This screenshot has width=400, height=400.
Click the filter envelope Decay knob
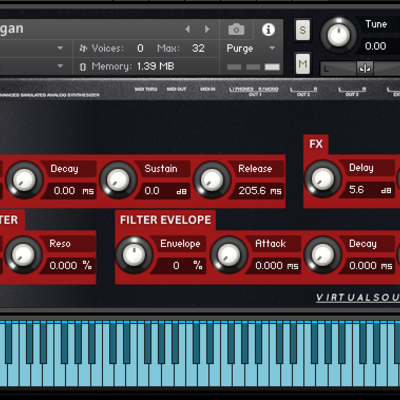point(323,255)
